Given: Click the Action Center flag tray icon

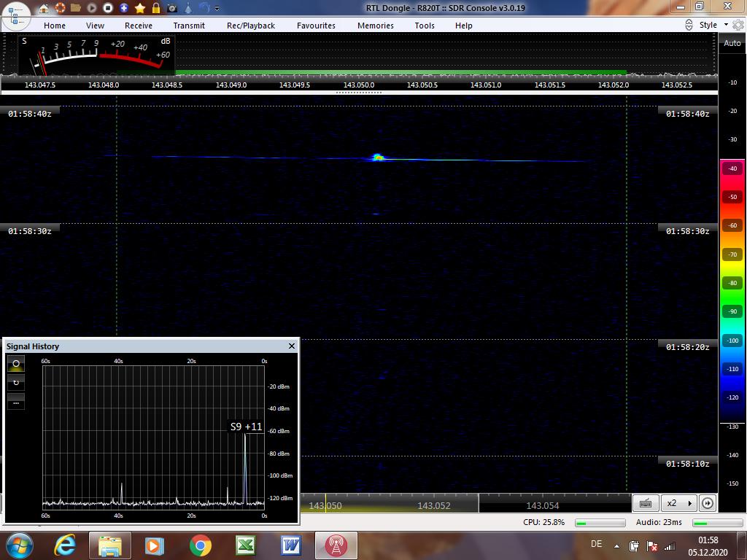Looking at the screenshot, I should click(651, 545).
